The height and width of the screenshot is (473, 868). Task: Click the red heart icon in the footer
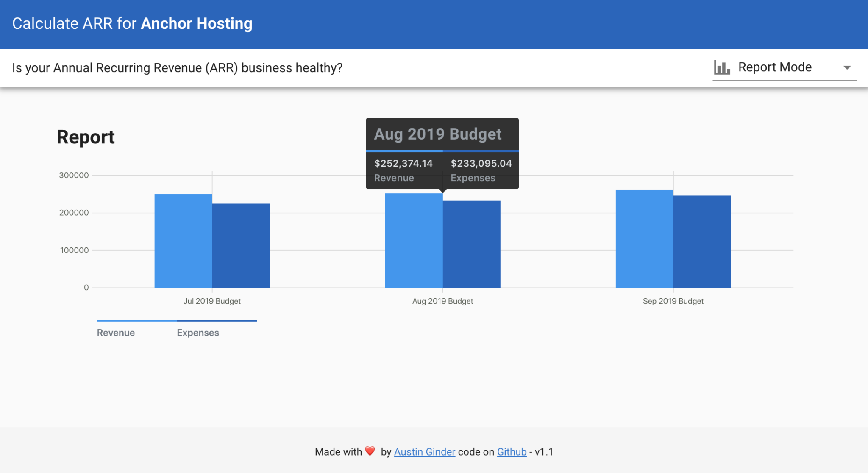pyautogui.click(x=370, y=451)
